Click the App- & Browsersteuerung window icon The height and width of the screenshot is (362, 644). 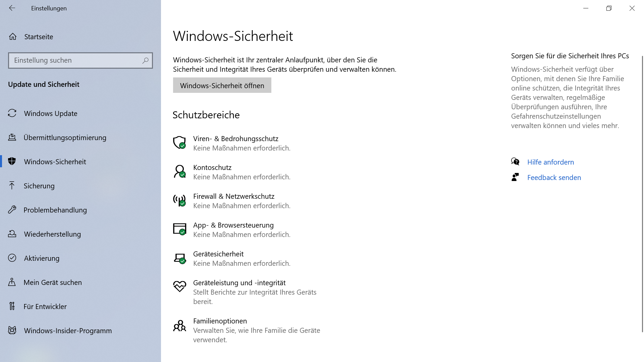(179, 229)
